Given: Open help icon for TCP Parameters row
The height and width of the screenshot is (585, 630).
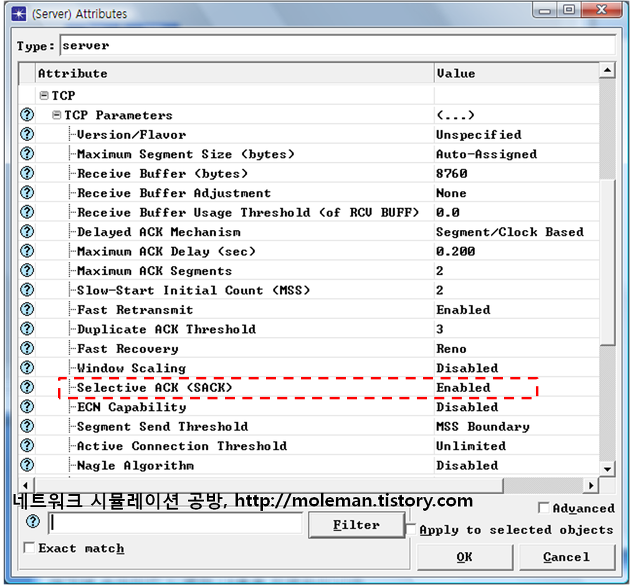Looking at the screenshot, I should point(27,115).
